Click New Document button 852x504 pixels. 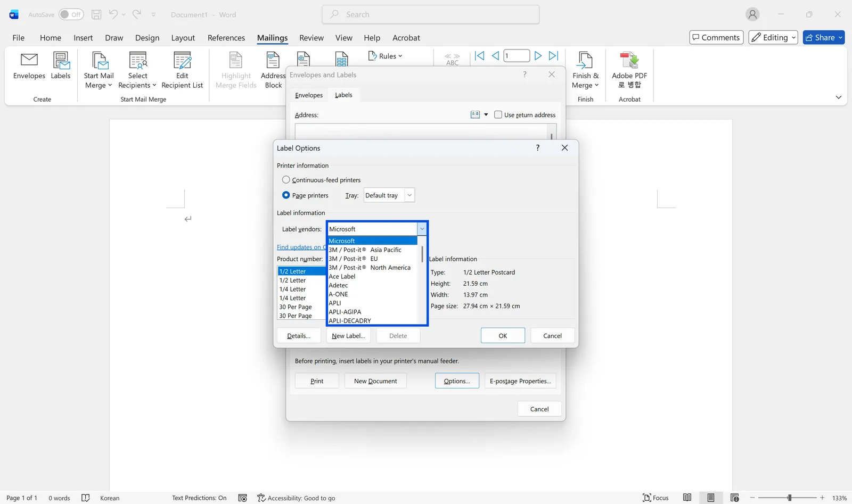click(x=375, y=381)
